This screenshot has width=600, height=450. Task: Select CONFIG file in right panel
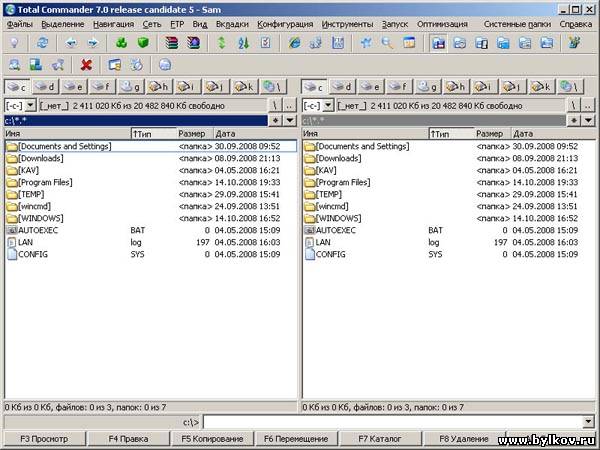[448, 254]
